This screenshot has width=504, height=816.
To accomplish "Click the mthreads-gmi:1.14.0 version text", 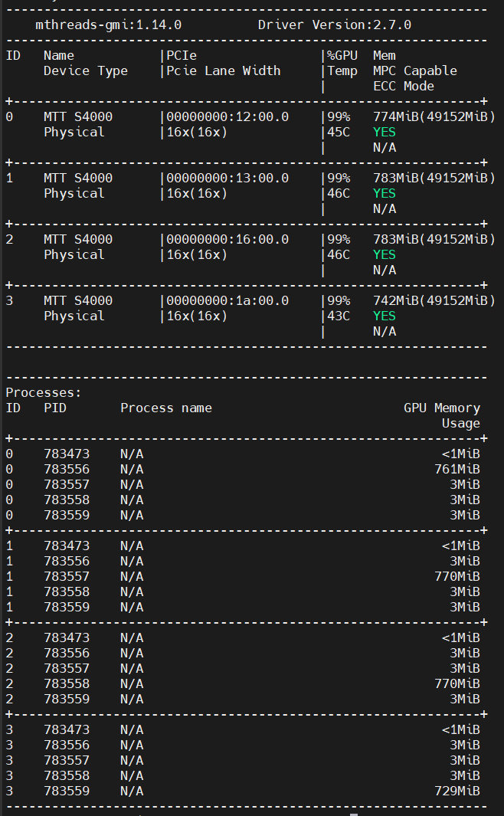I will pyautogui.click(x=108, y=25).
